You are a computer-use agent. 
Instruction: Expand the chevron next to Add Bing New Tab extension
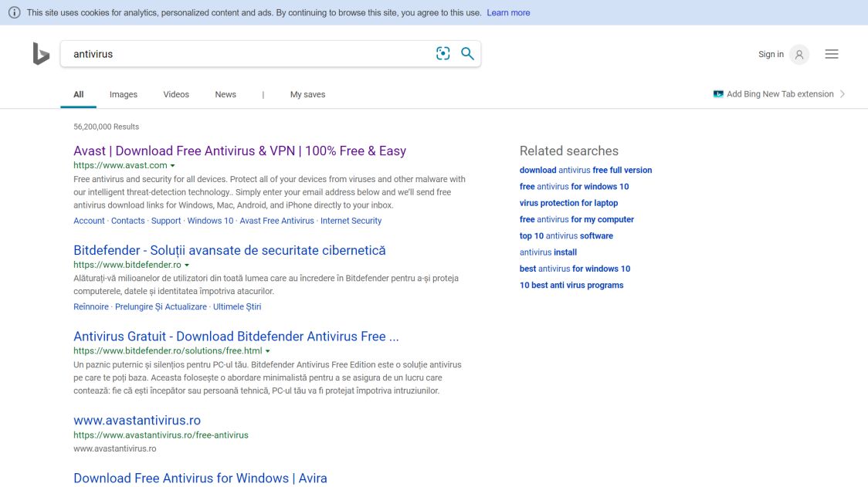click(x=843, y=94)
